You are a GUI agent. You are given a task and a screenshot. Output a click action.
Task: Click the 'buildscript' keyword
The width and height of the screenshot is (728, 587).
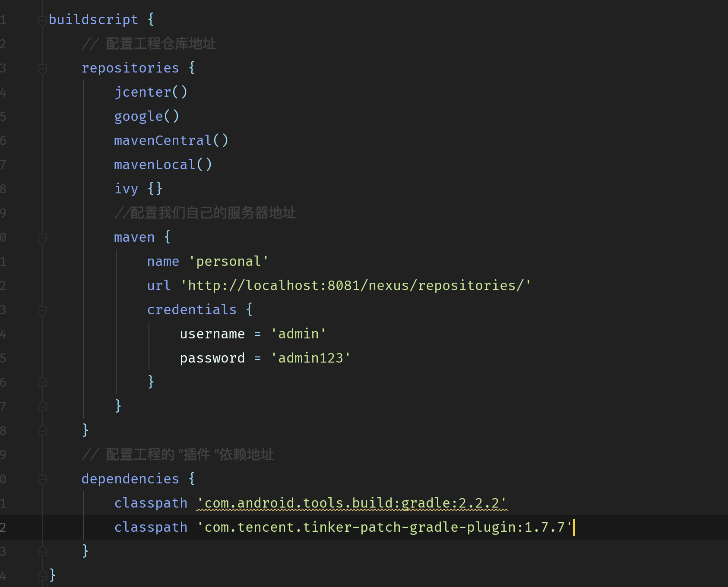tap(93, 19)
